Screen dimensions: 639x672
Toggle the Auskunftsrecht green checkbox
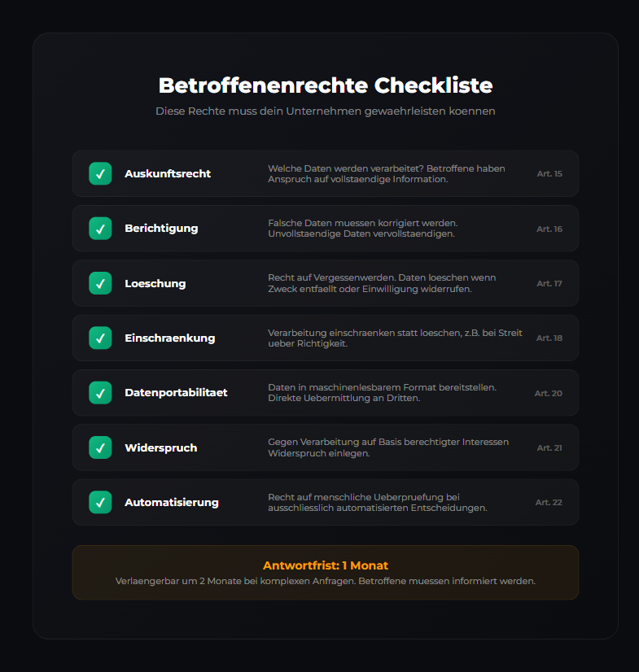100,173
